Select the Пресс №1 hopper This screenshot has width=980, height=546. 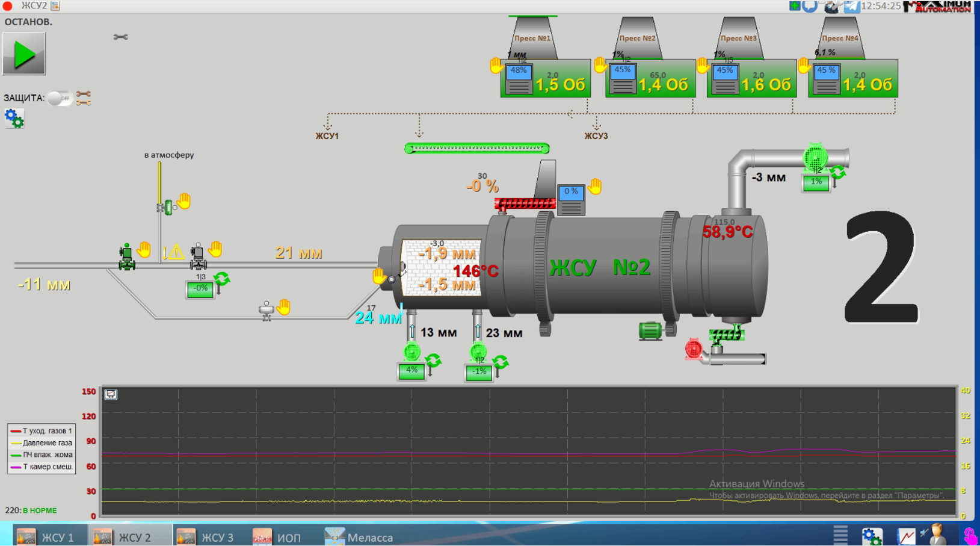point(532,38)
